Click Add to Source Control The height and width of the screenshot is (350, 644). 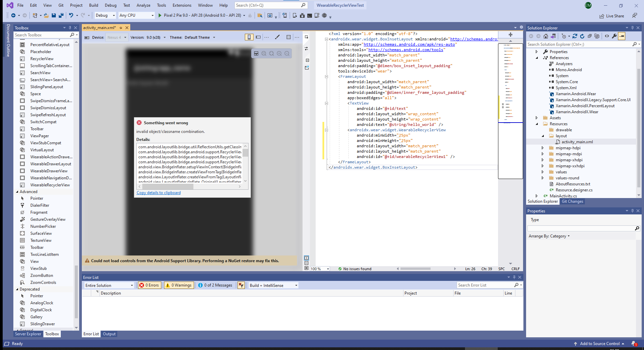[x=600, y=344]
